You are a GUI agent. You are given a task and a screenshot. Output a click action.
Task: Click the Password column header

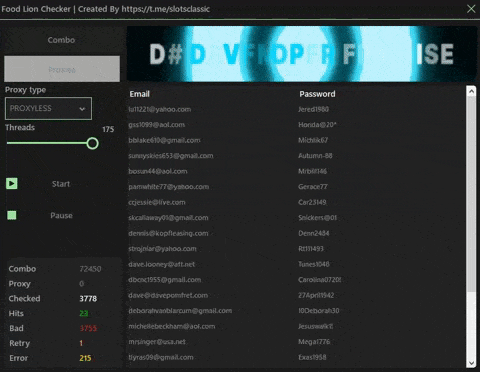point(317,94)
